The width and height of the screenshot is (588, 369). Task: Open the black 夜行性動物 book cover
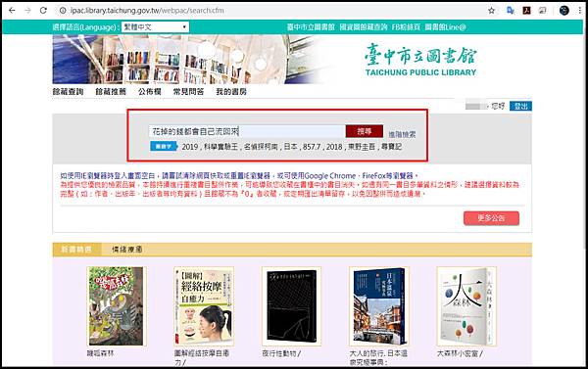(x=291, y=306)
